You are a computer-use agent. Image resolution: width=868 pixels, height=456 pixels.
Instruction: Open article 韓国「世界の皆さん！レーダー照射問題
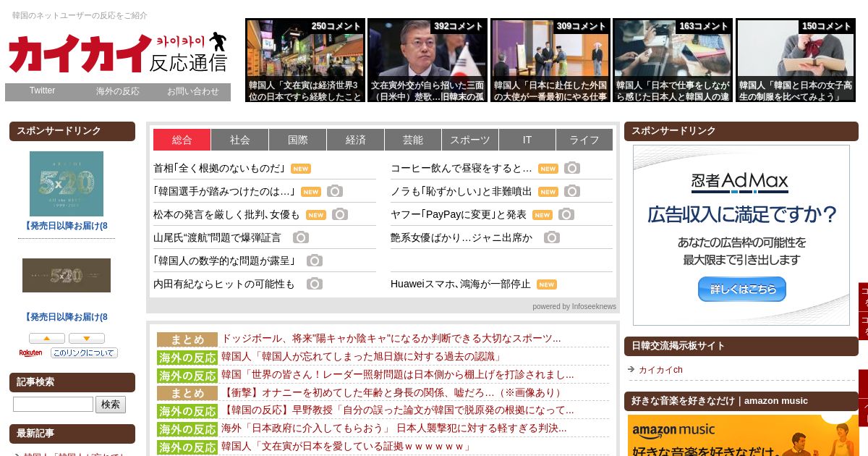[x=398, y=375]
